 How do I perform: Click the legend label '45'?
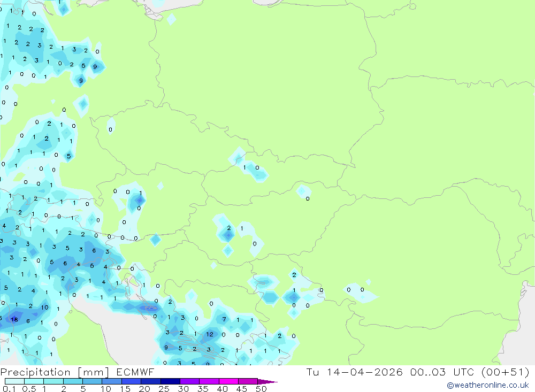[x=242, y=389]
